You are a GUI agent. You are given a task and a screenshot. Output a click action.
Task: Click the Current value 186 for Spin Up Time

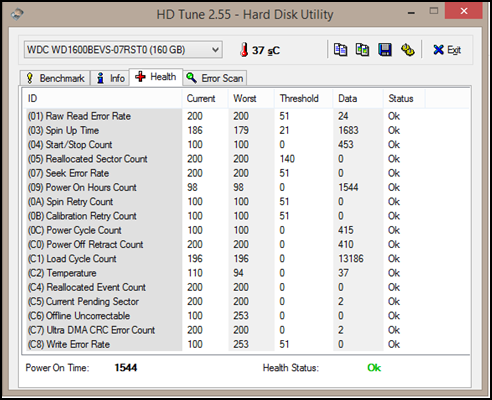(195, 130)
